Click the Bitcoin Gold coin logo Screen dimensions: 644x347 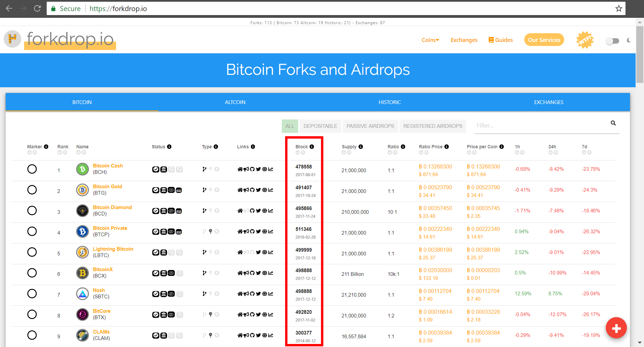pos(83,190)
